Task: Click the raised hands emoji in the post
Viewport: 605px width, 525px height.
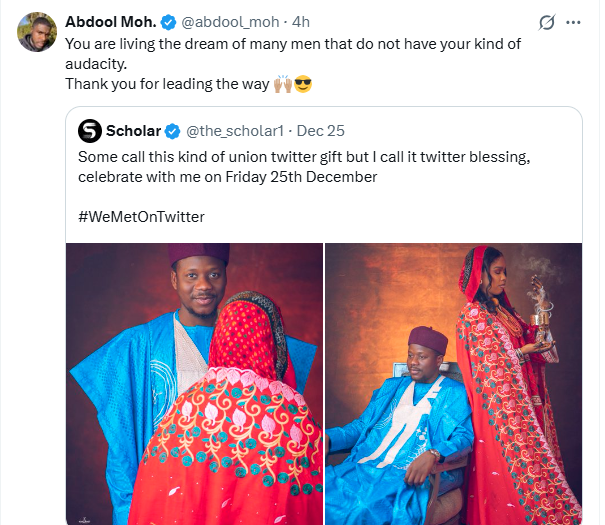Action: 279,84
